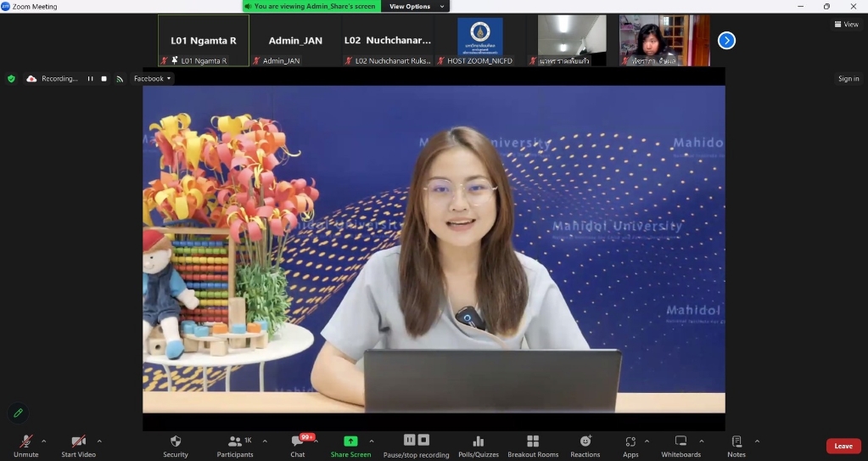This screenshot has width=868, height=461.
Task: Click muted mic icon on L02 Nuchchanart tile
Action: (x=348, y=60)
